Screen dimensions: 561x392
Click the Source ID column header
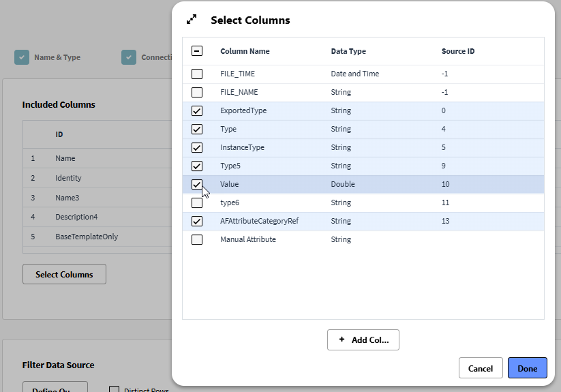point(458,51)
